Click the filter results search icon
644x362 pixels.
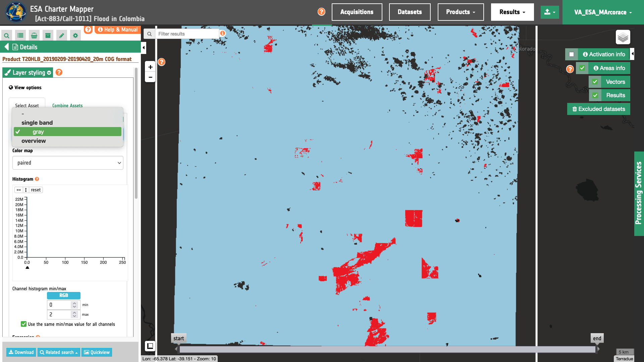(x=150, y=34)
